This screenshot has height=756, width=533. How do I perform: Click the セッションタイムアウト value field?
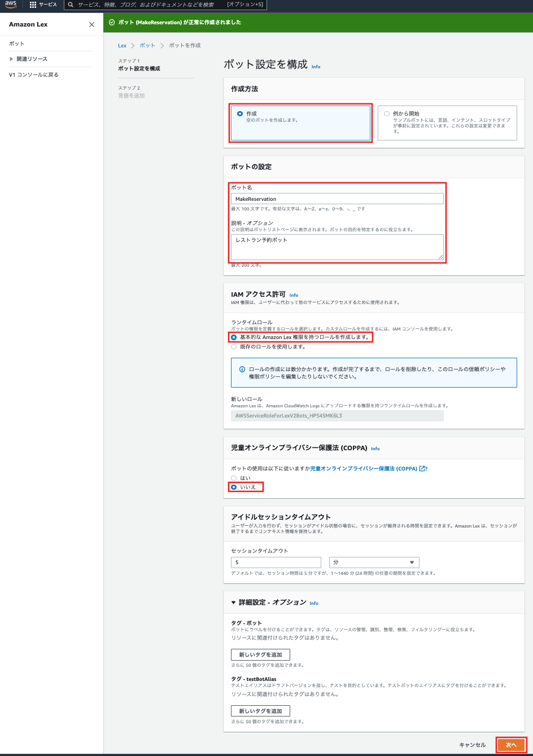pos(276,562)
